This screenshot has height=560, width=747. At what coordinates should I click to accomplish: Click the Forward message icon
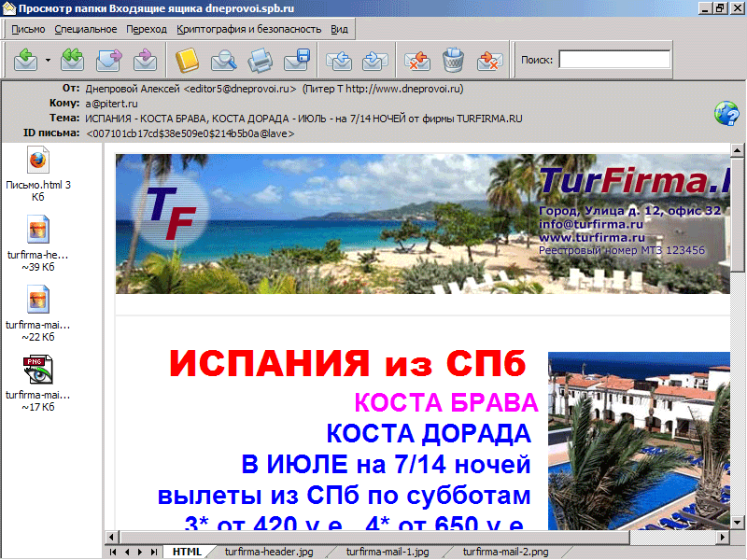(109, 61)
